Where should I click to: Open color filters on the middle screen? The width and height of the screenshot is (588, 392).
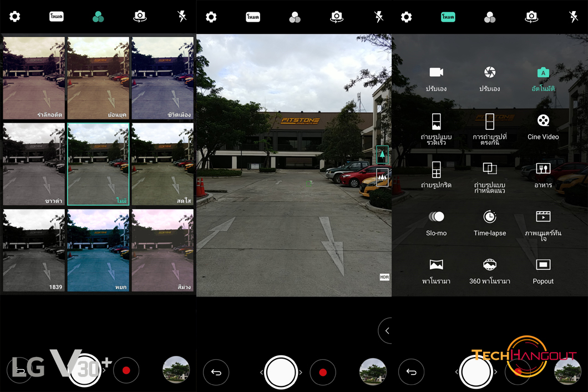pyautogui.click(x=295, y=17)
